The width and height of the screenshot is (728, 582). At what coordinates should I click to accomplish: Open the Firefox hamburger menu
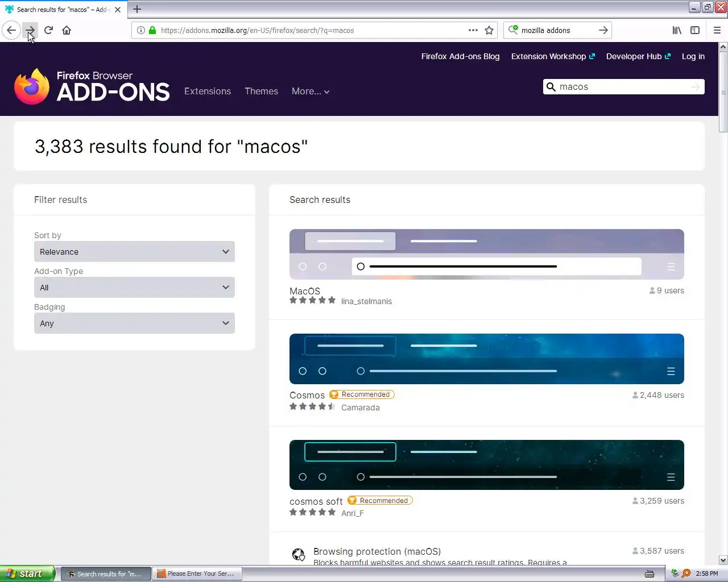(x=717, y=30)
